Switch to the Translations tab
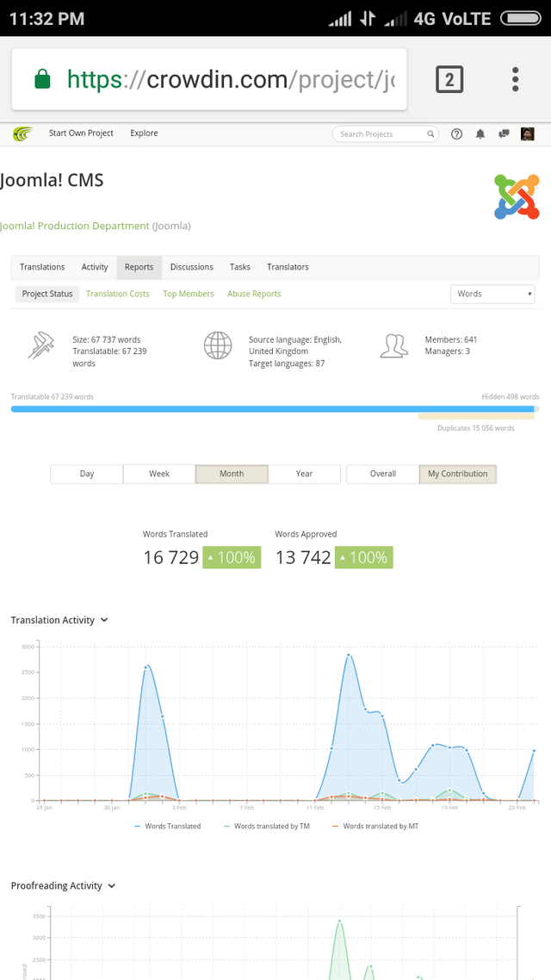 42,267
